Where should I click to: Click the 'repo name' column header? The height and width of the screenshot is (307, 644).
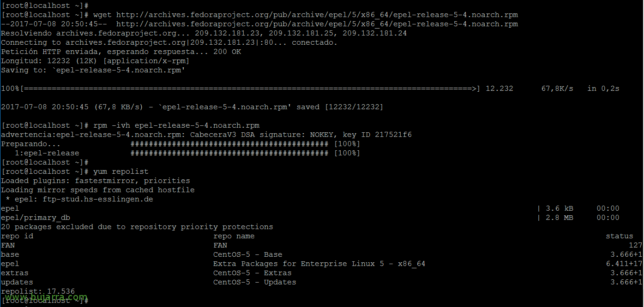click(234, 236)
